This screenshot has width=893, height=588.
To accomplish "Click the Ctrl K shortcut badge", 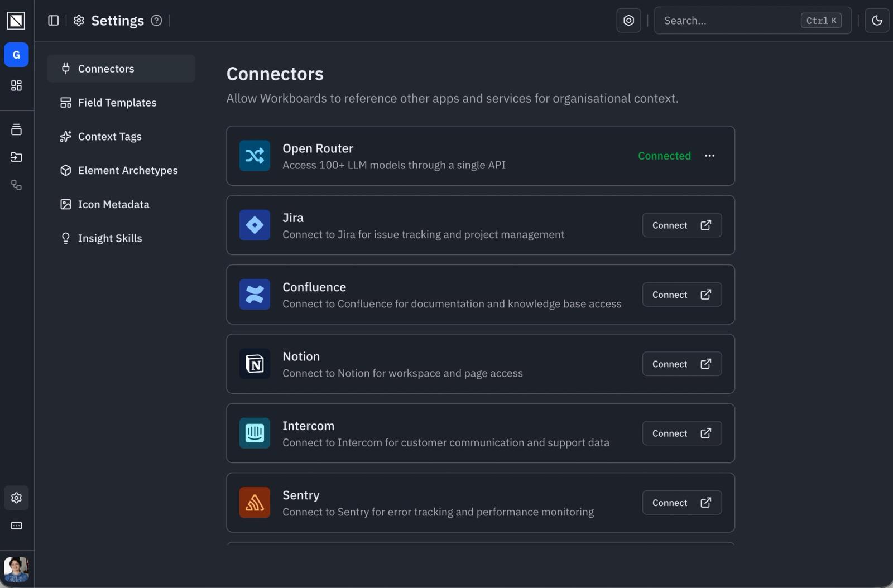I will (x=821, y=21).
